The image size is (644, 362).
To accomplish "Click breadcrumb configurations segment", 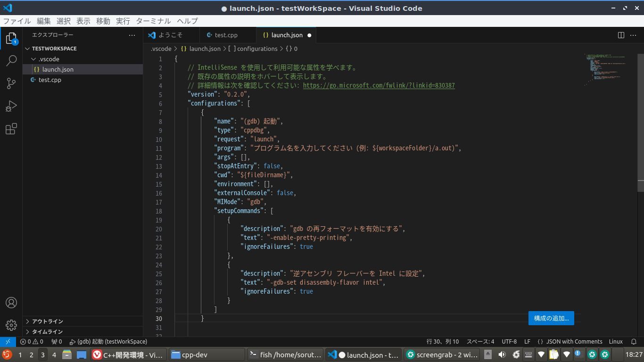I will [x=253, y=49].
